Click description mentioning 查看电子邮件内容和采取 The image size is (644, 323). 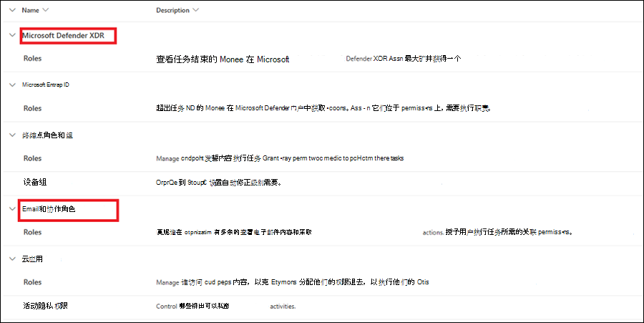point(364,232)
